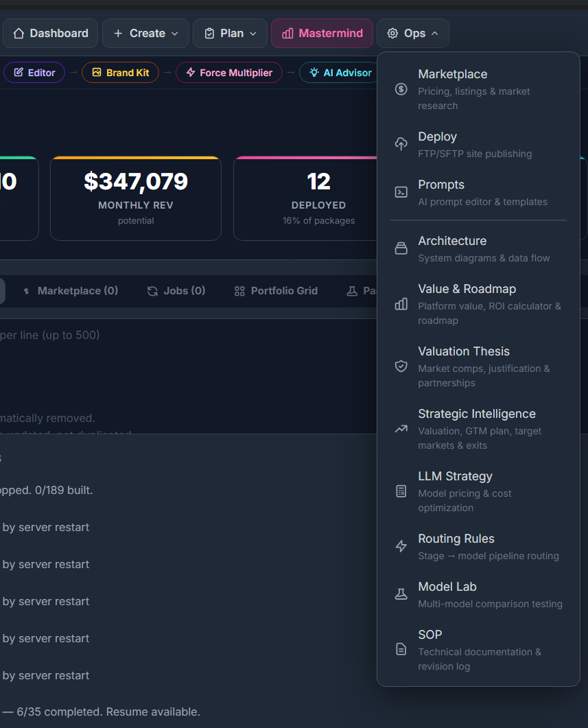Screen dimensions: 588x728
Task: Click the Architecture diagram icon
Action: coord(401,248)
